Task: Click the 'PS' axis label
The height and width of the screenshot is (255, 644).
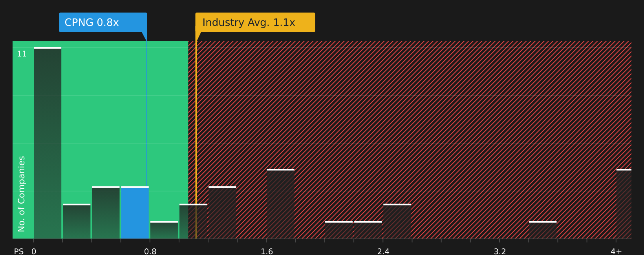Action: pyautogui.click(x=19, y=251)
